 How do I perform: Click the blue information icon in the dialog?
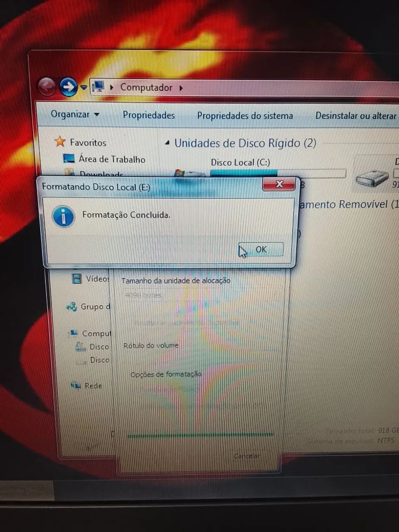click(63, 217)
